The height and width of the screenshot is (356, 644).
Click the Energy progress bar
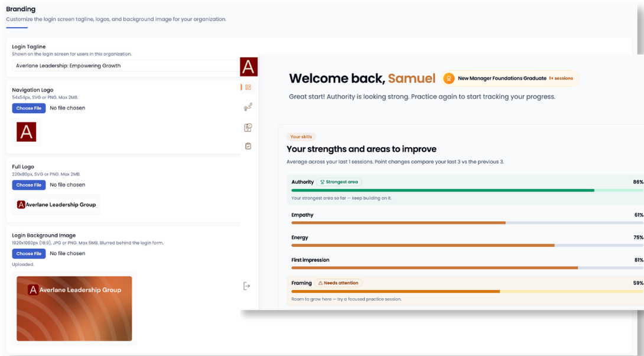click(468, 245)
